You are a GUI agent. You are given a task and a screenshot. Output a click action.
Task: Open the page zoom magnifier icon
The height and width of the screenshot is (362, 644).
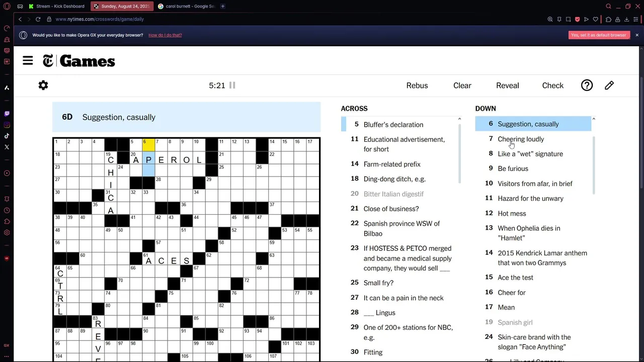coord(550,19)
